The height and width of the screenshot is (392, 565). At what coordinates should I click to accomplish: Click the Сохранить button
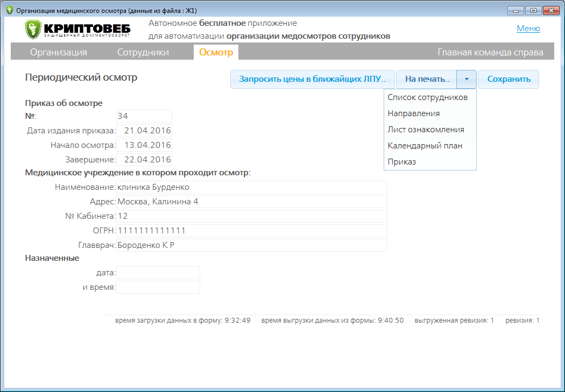[x=508, y=79]
